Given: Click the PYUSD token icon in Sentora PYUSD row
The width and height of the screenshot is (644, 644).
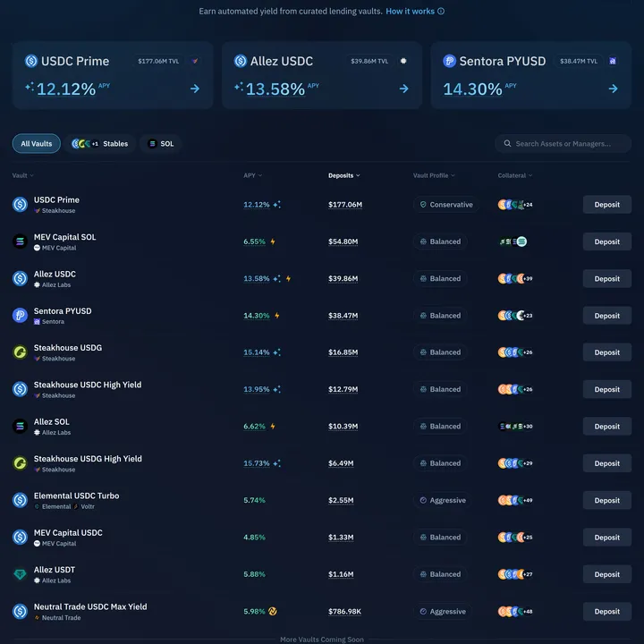Looking at the screenshot, I should [20, 316].
